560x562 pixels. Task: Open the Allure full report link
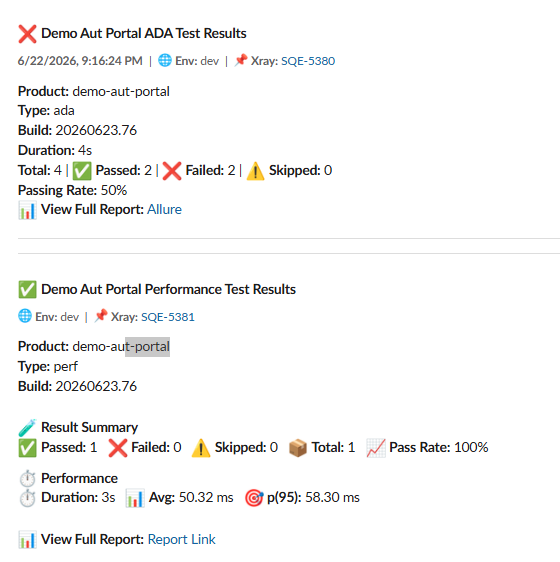[x=165, y=209]
